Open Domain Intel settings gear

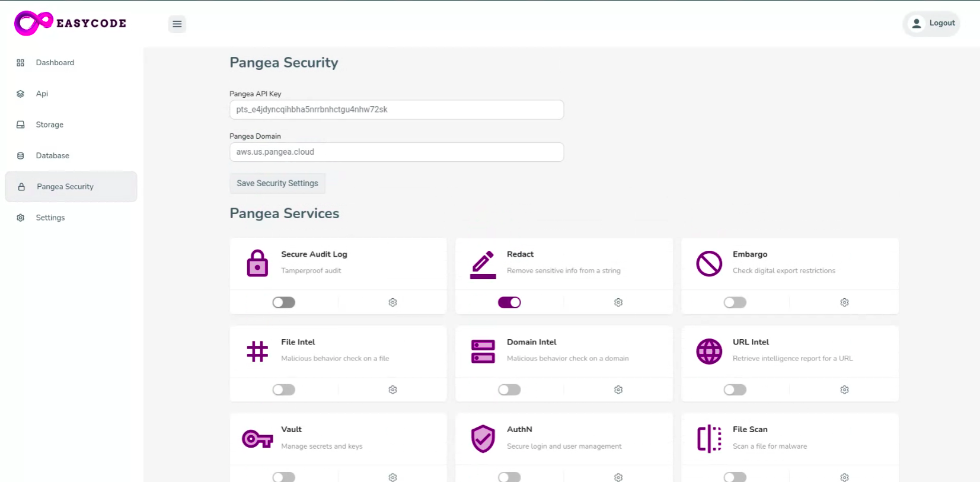(x=618, y=390)
